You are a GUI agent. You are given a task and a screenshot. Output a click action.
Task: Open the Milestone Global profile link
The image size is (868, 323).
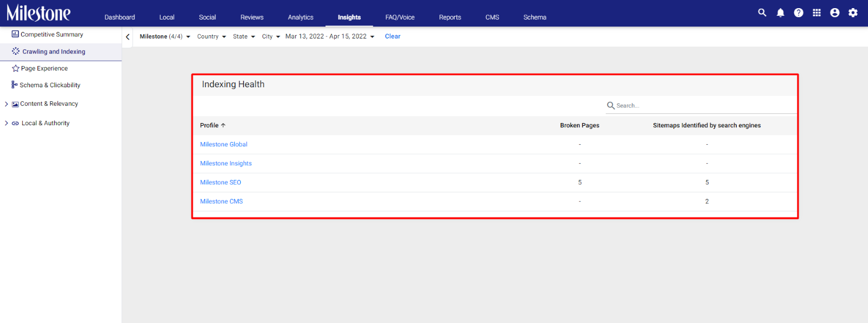click(224, 144)
